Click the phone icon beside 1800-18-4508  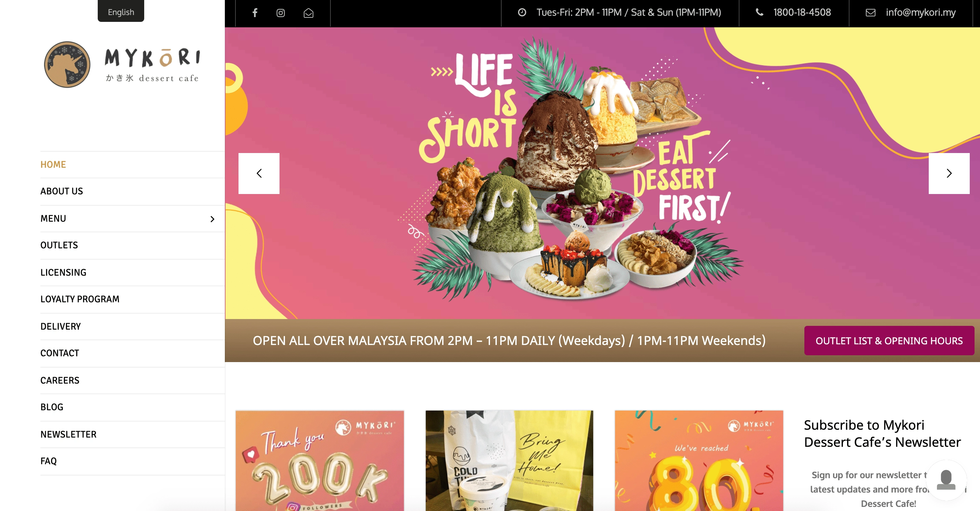coord(759,12)
